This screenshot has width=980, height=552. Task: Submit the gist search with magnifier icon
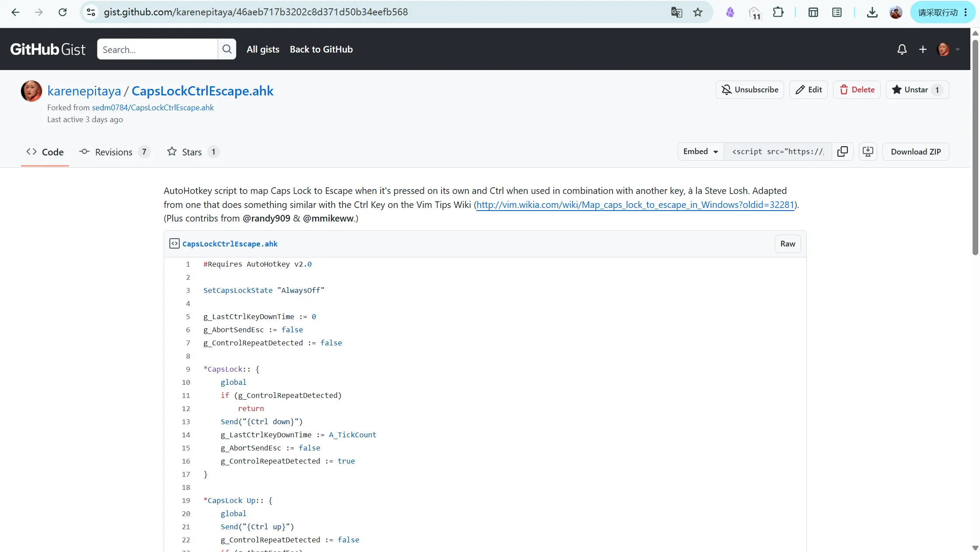[227, 49]
